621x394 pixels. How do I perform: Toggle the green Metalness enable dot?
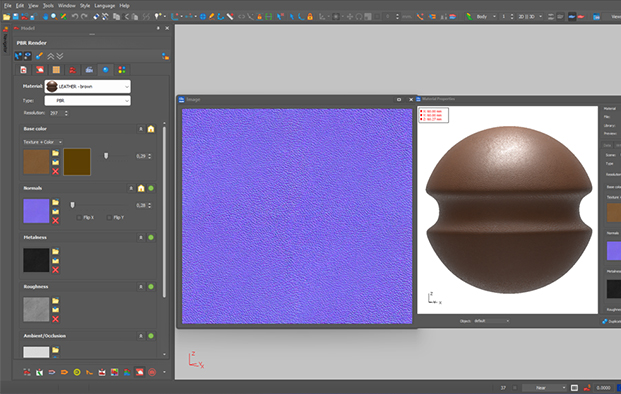[151, 238]
